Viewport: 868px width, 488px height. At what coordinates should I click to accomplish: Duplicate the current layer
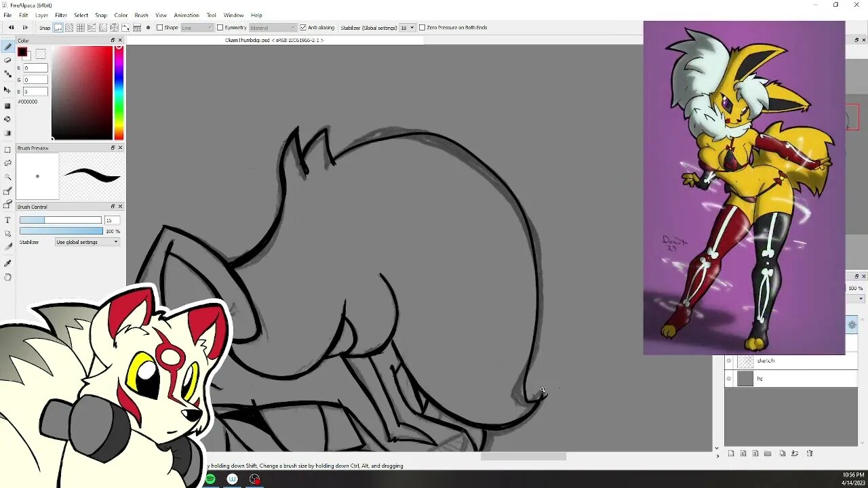pos(783,453)
